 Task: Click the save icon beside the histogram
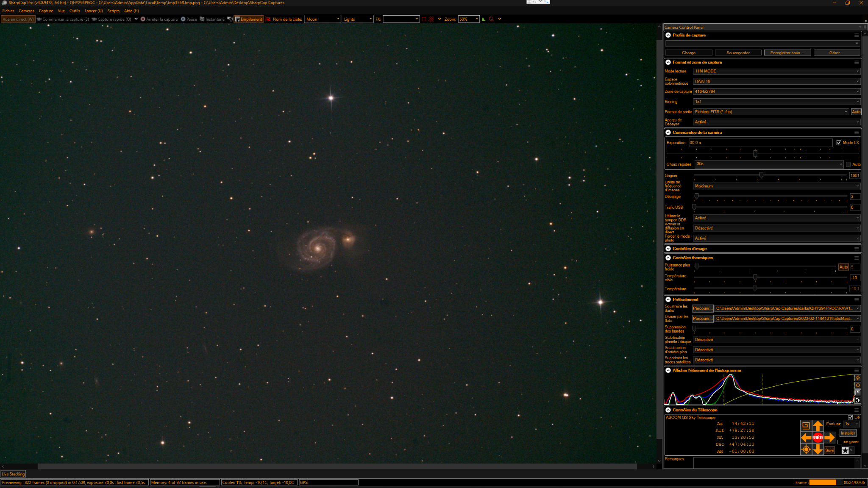tap(858, 393)
